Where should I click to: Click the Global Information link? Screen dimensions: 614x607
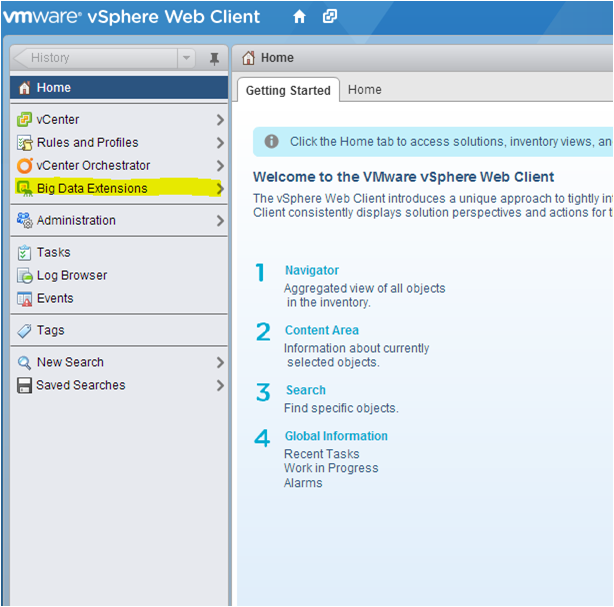[336, 436]
